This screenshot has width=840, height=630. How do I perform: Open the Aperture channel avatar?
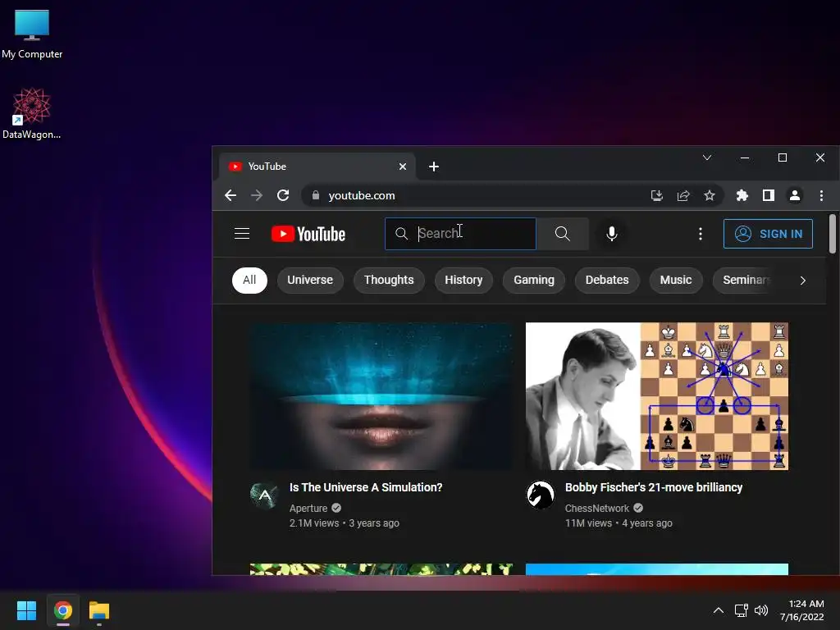pyautogui.click(x=265, y=495)
